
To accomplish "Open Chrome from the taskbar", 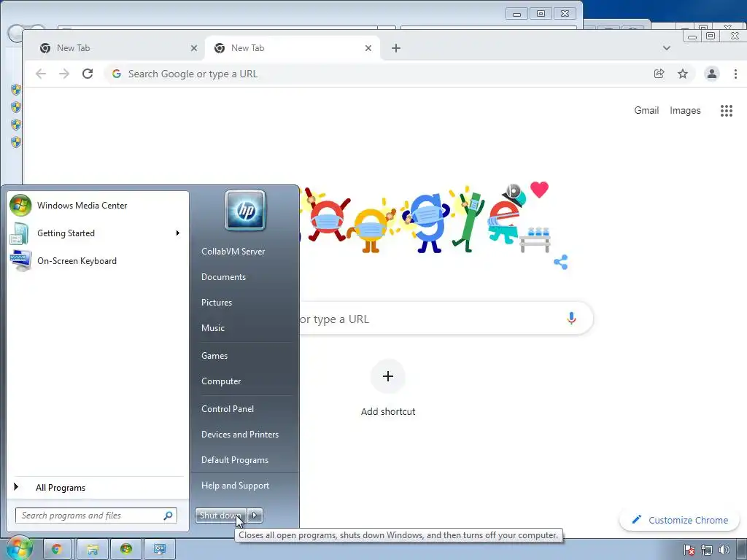I will coord(57,549).
